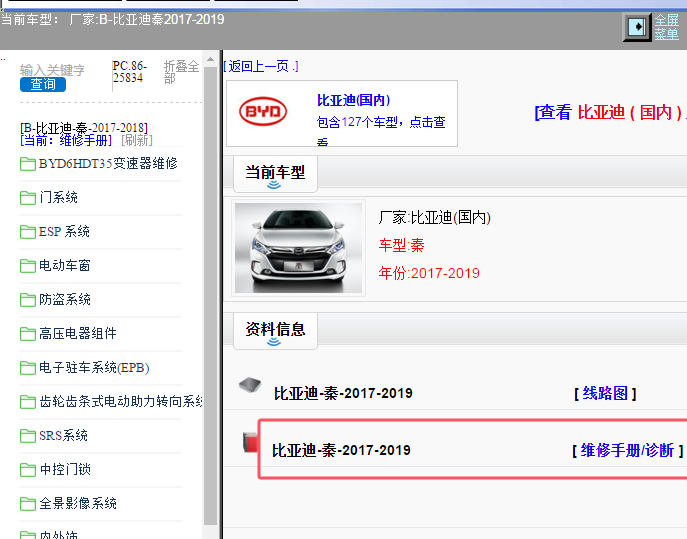The width and height of the screenshot is (687, 539).
Task: Click the white BYD 秦 car thumbnail
Action: pos(298,248)
